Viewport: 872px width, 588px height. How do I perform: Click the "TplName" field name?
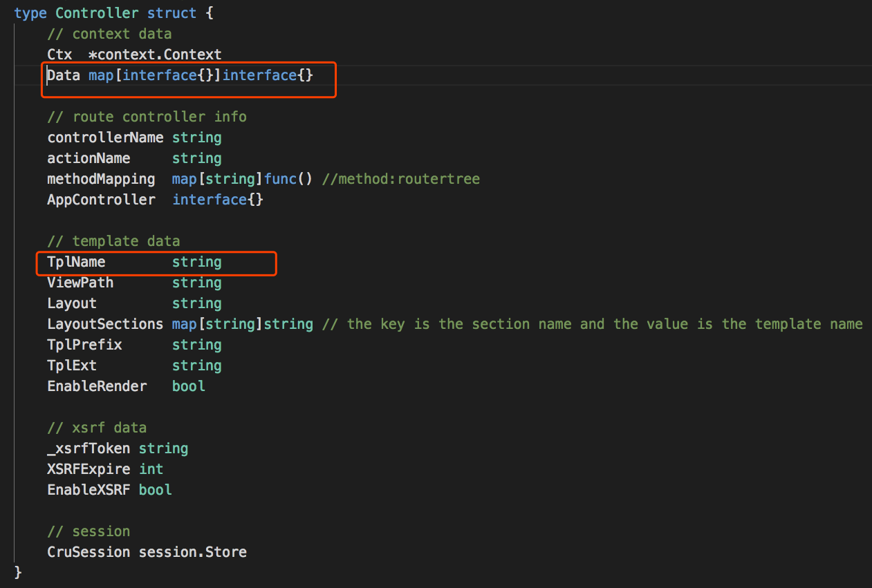click(76, 262)
